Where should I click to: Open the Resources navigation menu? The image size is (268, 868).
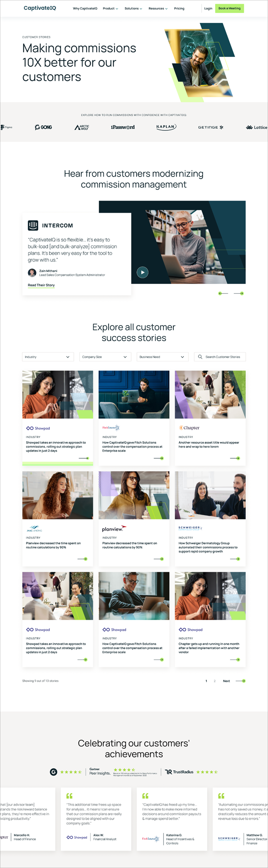click(x=158, y=8)
